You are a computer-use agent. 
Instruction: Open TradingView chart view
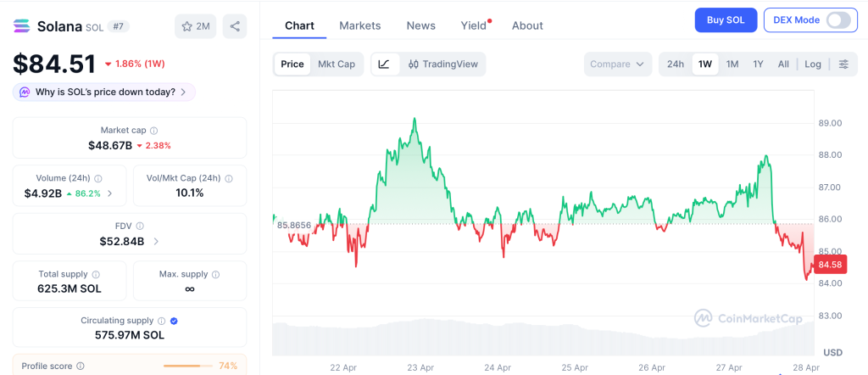click(442, 64)
